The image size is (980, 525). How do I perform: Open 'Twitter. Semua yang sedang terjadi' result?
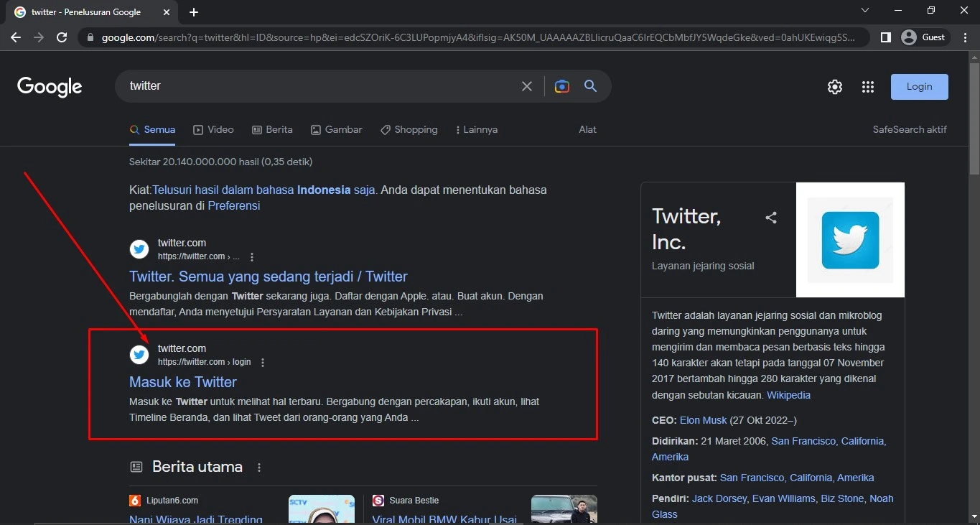[x=269, y=277]
